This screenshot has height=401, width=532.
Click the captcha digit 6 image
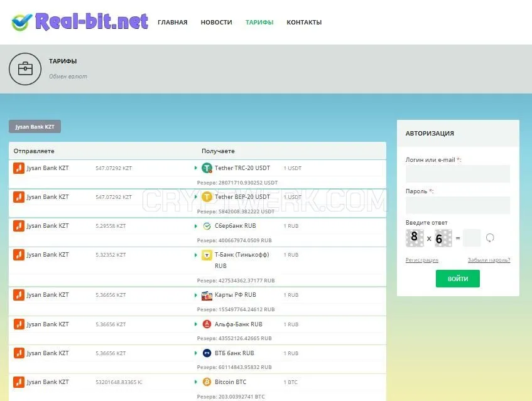click(443, 238)
